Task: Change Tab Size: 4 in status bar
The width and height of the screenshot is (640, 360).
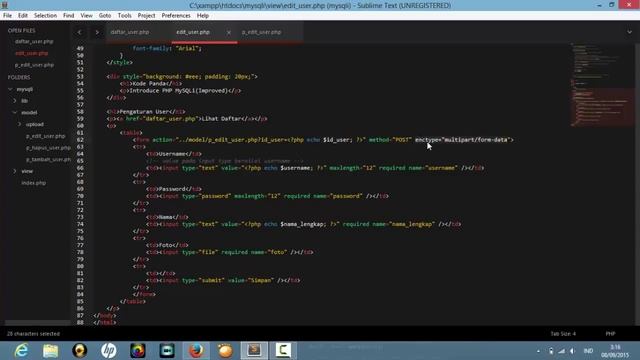Action: tap(563, 333)
